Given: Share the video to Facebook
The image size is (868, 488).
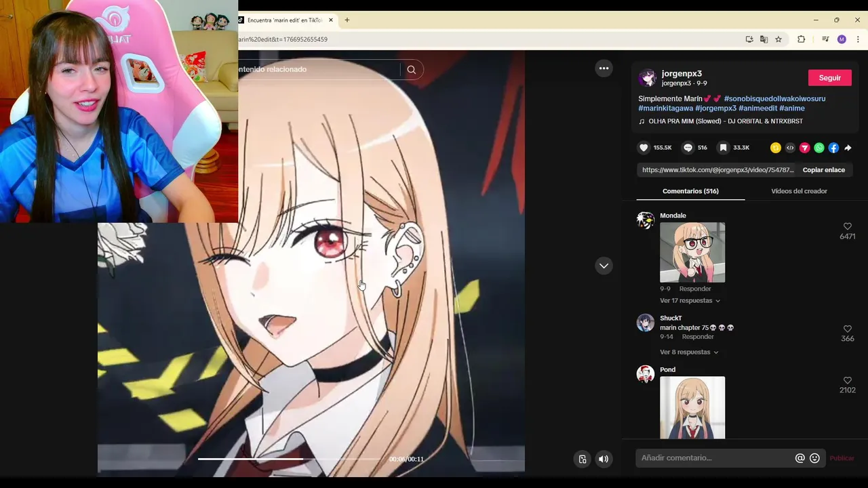Looking at the screenshot, I should 833,148.
